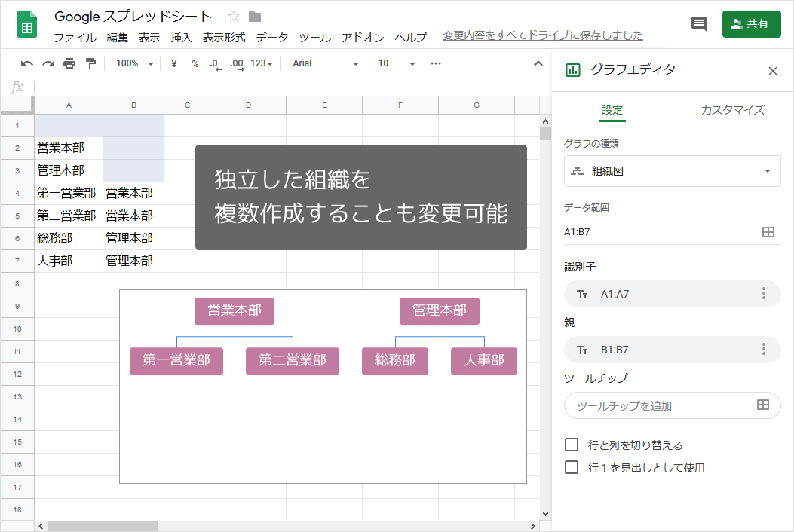794x532 pixels.
Task: Undo the last action
Action: (x=26, y=63)
